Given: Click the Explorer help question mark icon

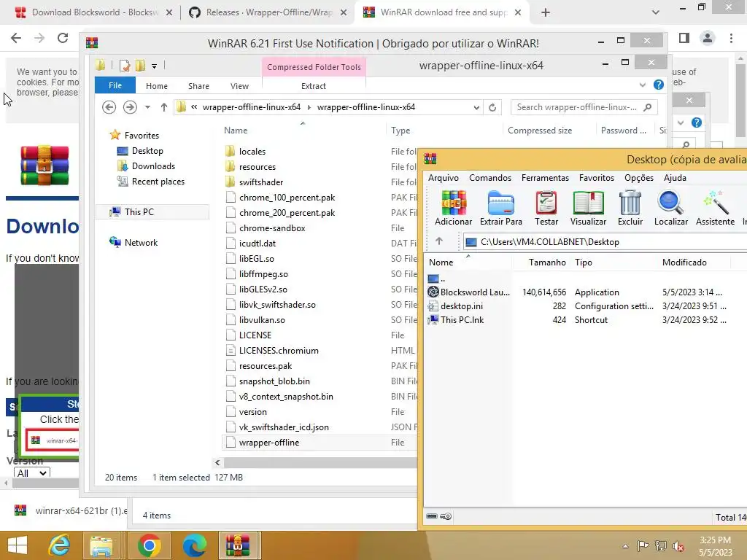Looking at the screenshot, I should click(x=659, y=85).
